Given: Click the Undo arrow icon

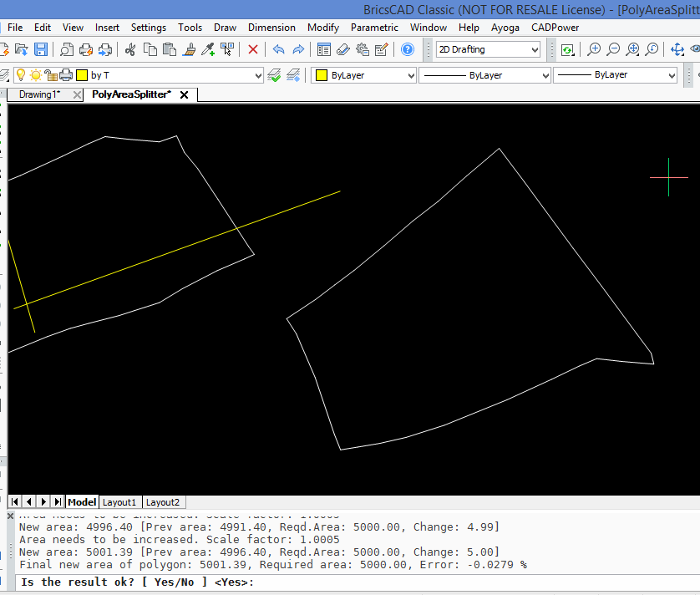Looking at the screenshot, I should pos(278,50).
